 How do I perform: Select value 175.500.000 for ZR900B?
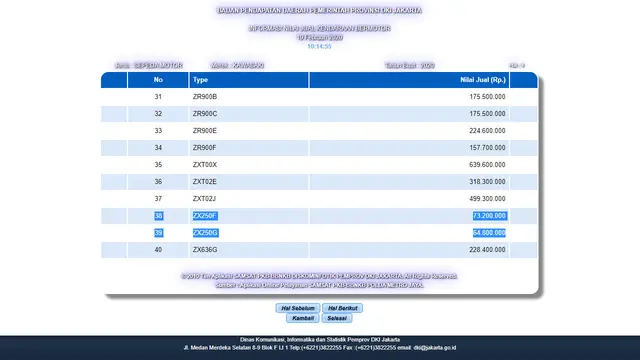(487, 97)
